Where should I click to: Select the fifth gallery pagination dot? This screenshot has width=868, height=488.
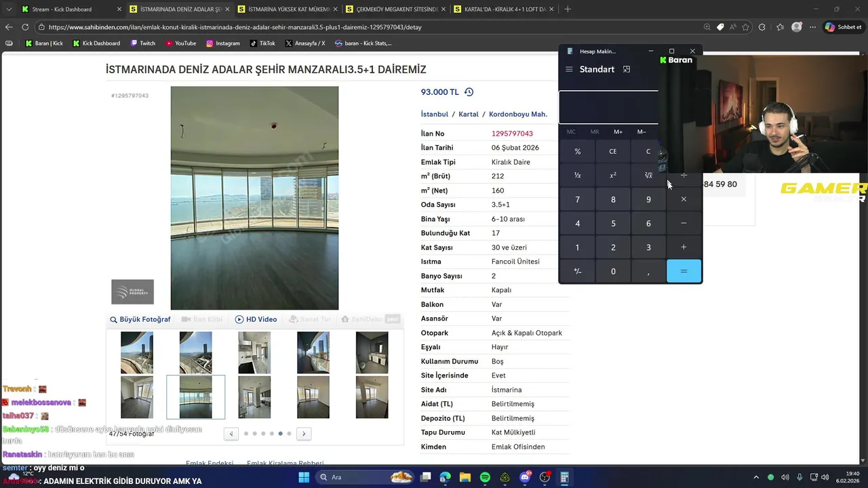pyautogui.click(x=280, y=434)
